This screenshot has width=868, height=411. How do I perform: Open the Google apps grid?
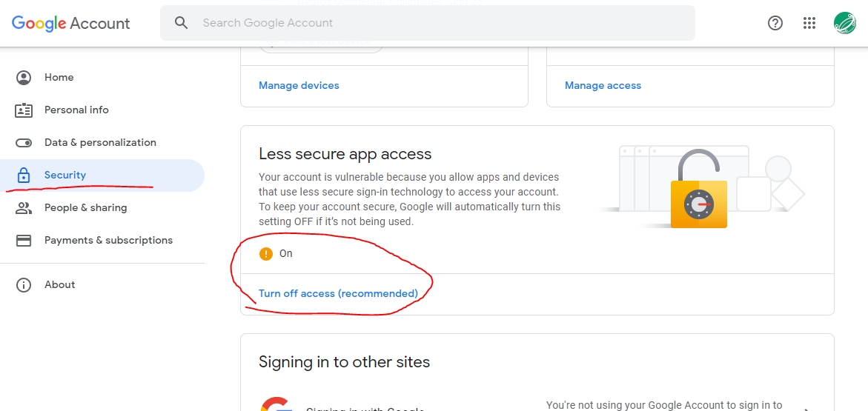coord(809,23)
